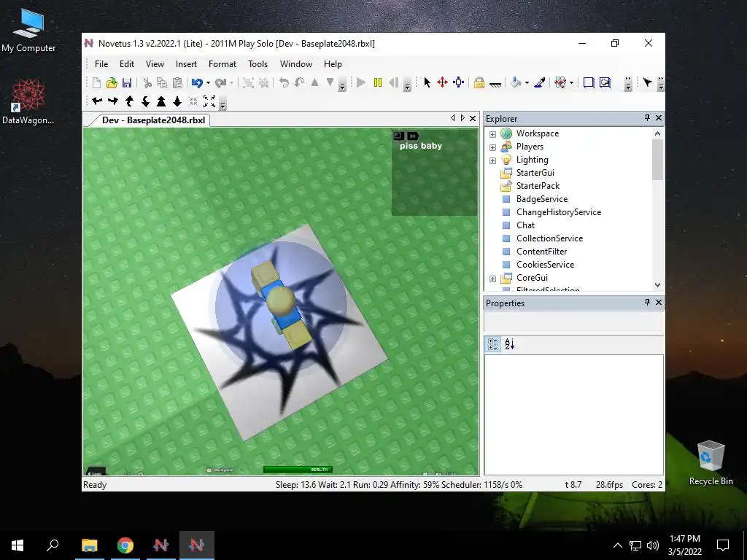Select BadgeService in the Explorer tree
Image resolution: width=747 pixels, height=560 pixels.
click(542, 198)
